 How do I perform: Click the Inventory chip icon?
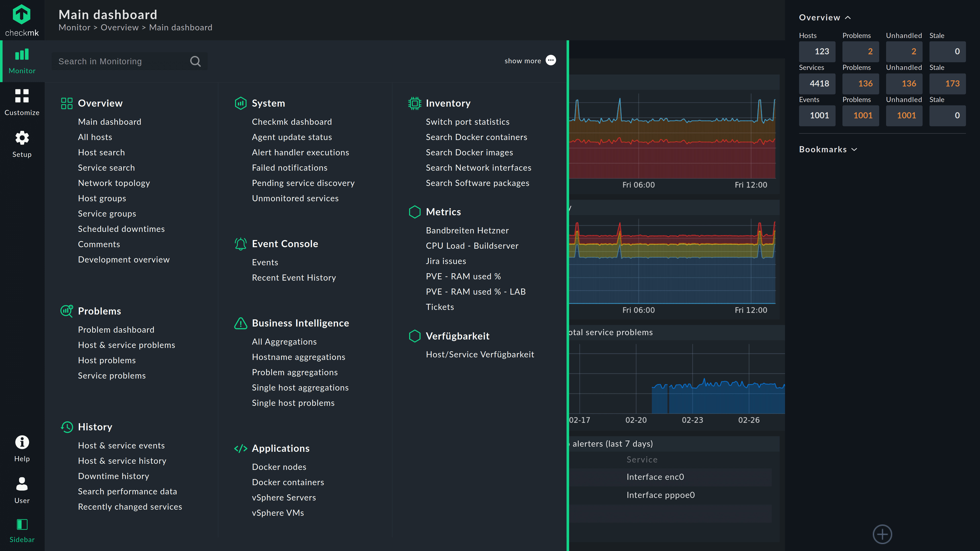(415, 103)
